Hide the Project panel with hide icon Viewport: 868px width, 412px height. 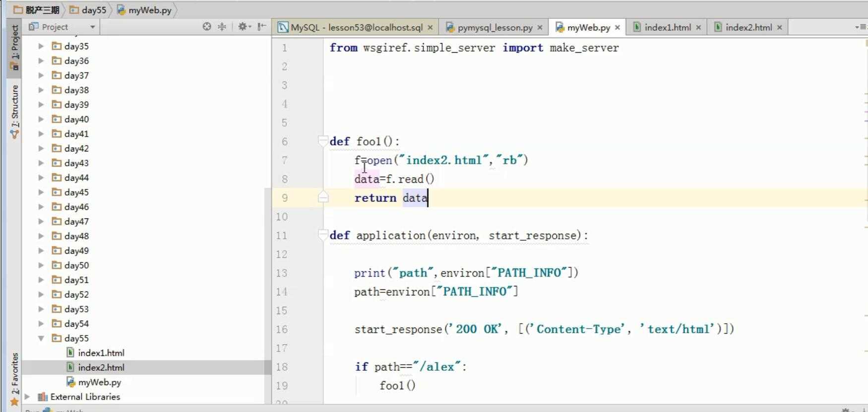click(x=262, y=27)
